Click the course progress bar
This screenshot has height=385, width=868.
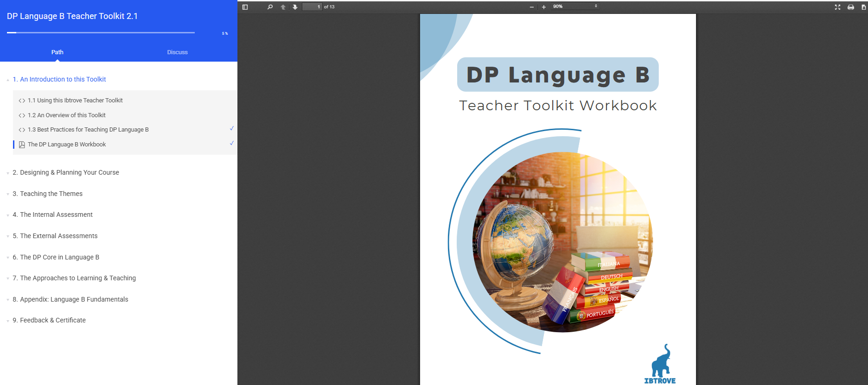[x=101, y=32]
